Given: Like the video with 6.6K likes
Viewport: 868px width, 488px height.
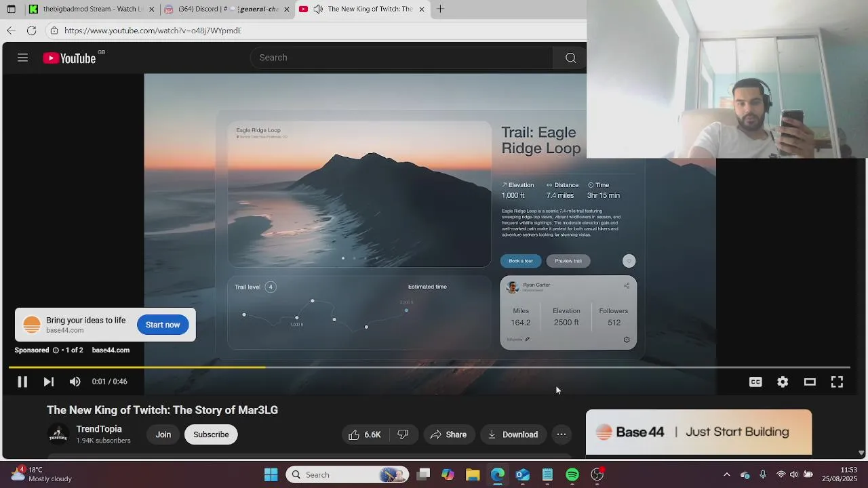Looking at the screenshot, I should 365,434.
